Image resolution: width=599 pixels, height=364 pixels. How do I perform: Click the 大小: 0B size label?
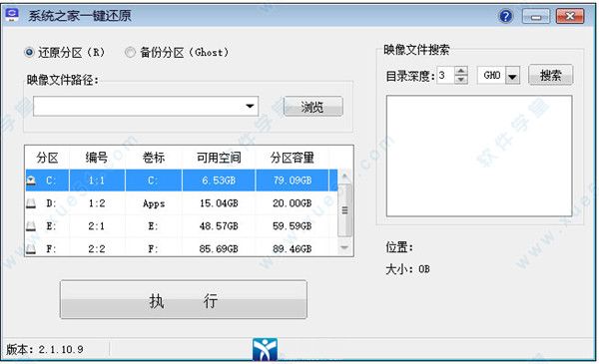407,269
